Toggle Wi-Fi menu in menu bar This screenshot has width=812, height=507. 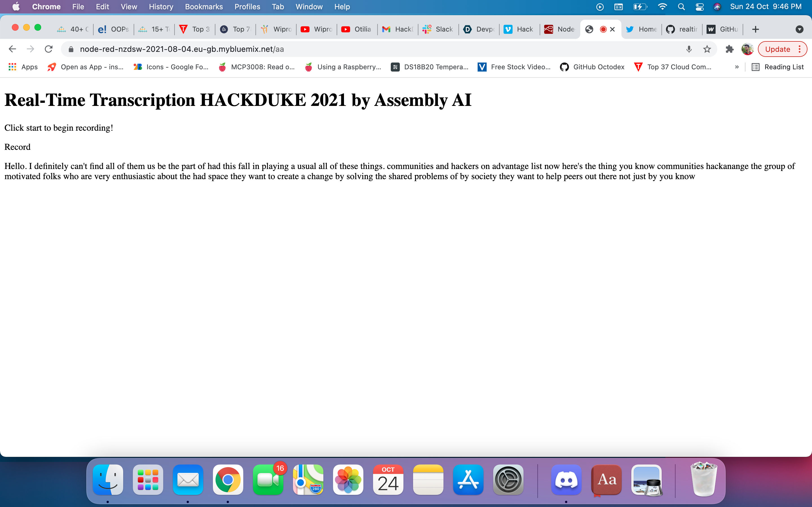pos(662,7)
